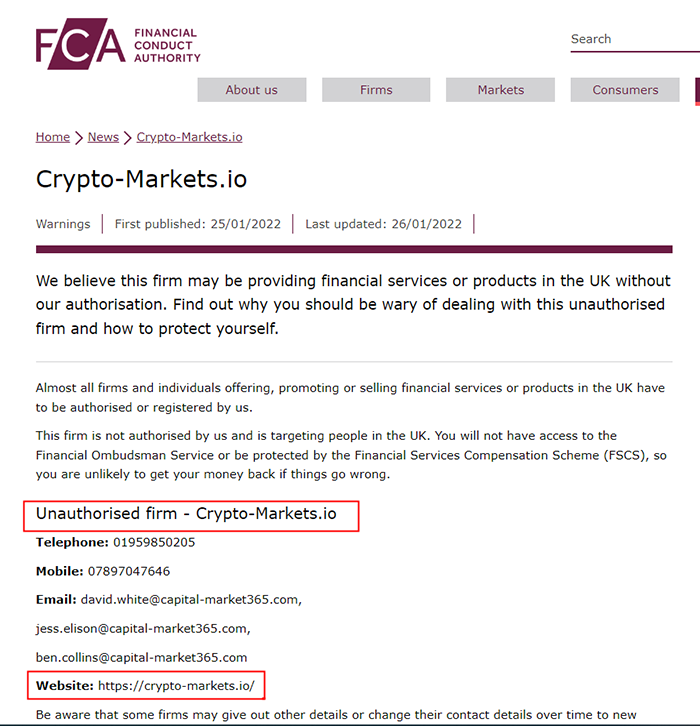The image size is (700, 726).
Task: Select the Markets menu item
Action: 500,90
